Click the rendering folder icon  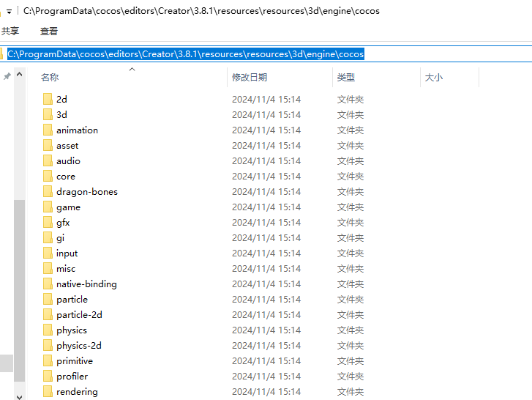coord(48,391)
